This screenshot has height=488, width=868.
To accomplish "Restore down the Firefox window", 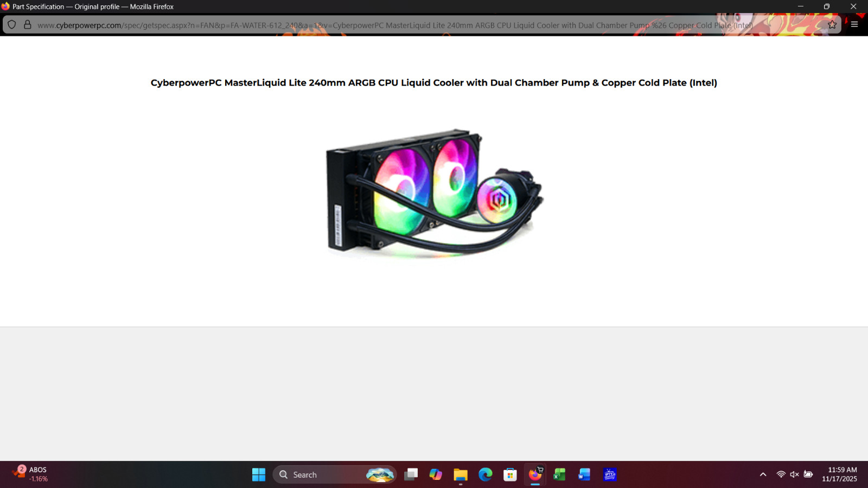I will [x=827, y=7].
